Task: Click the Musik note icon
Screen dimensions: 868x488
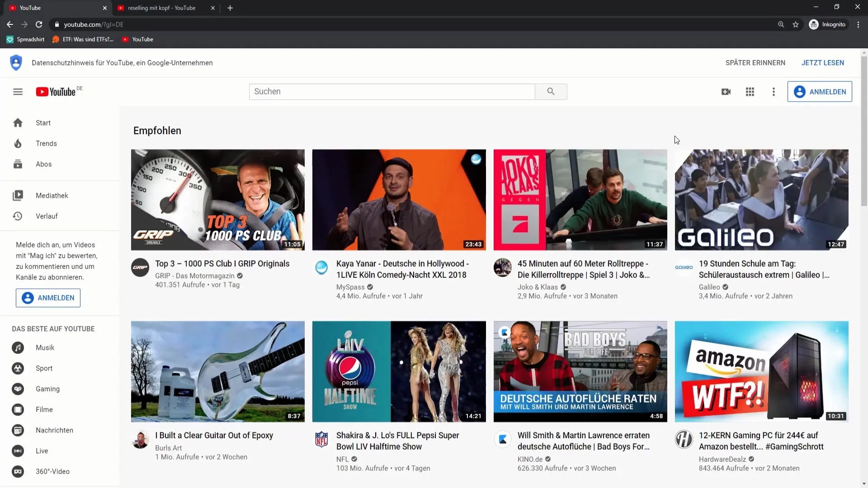Action: pos(18,347)
